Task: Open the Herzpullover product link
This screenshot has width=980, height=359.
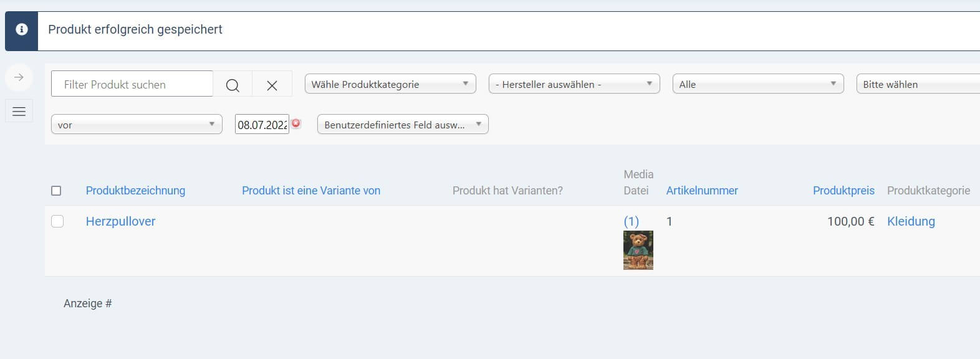Action: pos(120,221)
